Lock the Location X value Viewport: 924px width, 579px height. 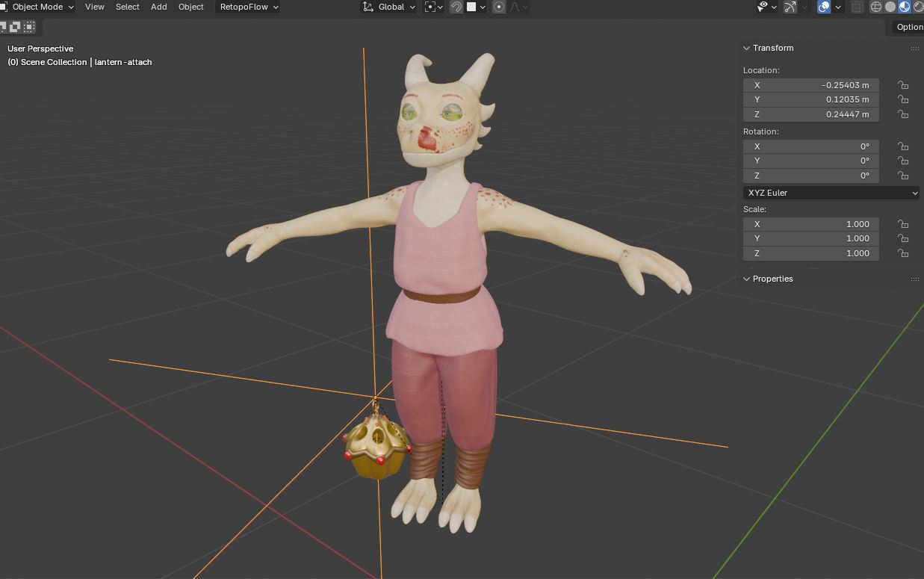903,85
